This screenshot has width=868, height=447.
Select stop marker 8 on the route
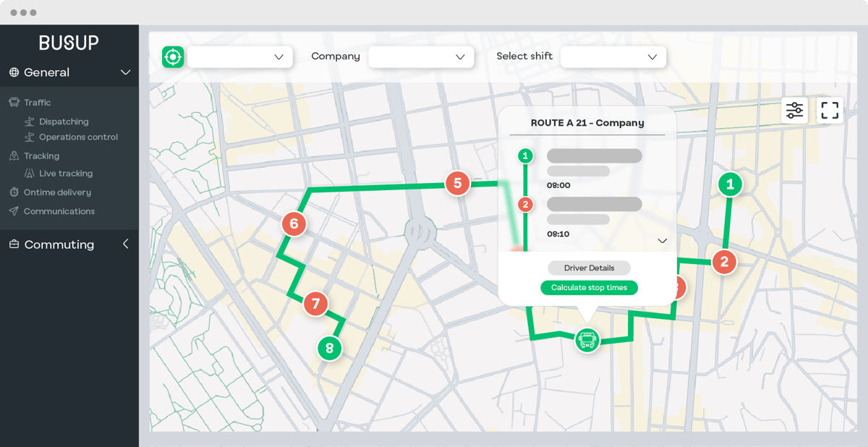coord(329,349)
